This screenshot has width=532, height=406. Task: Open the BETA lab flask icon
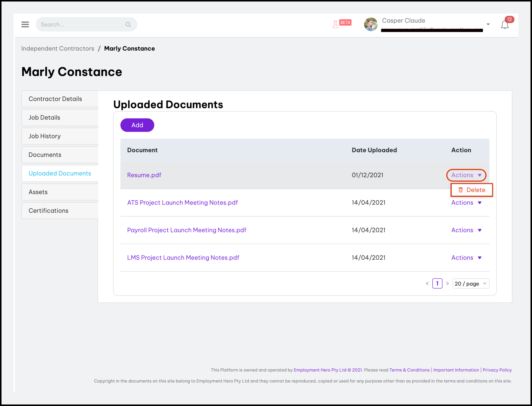coord(335,24)
